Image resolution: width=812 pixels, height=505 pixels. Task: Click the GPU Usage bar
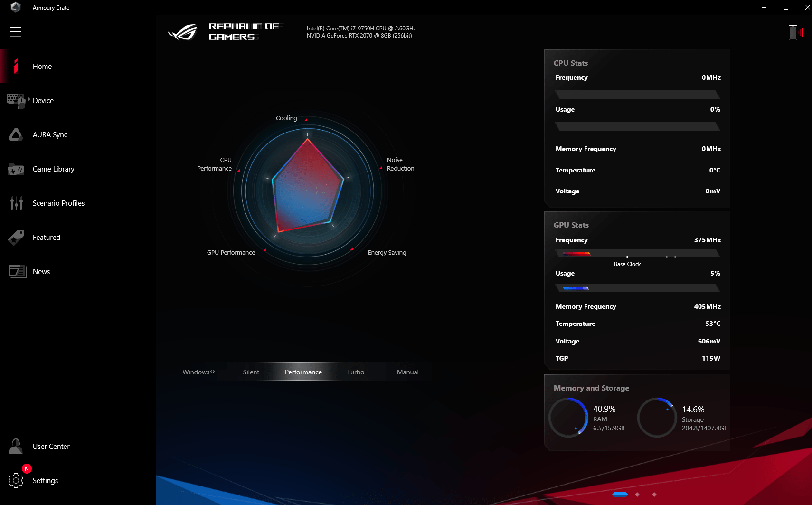(637, 288)
